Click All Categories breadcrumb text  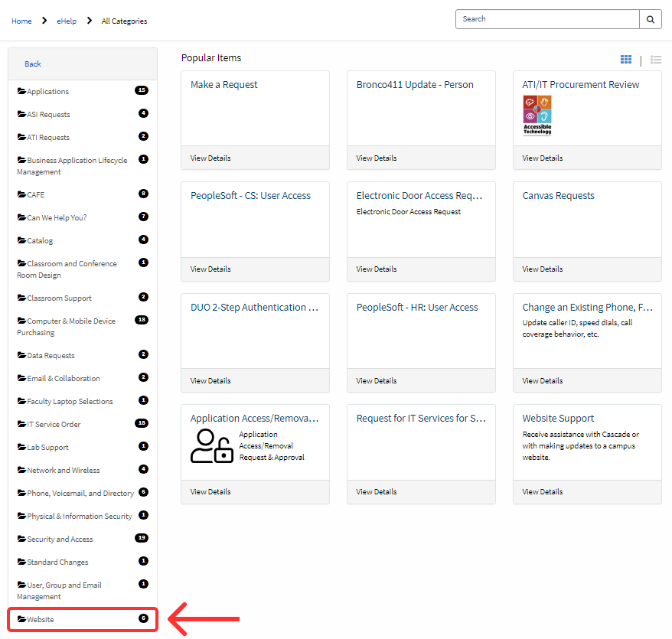[x=124, y=21]
